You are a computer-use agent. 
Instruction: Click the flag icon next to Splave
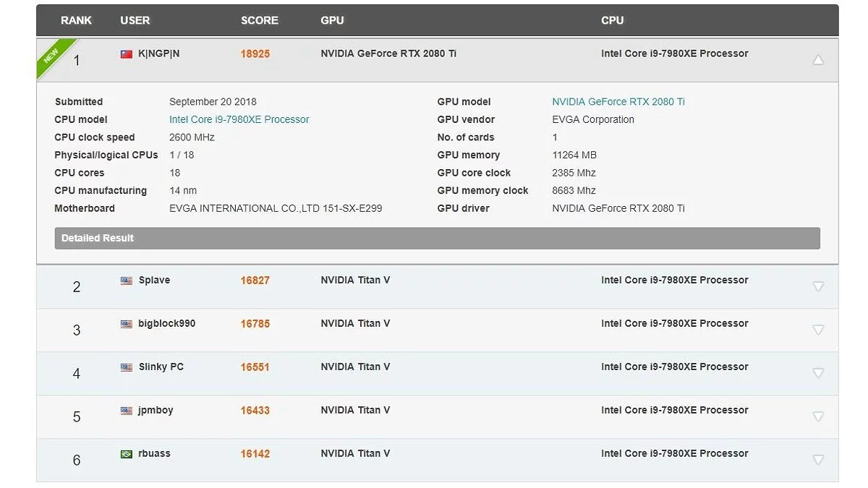pos(127,281)
